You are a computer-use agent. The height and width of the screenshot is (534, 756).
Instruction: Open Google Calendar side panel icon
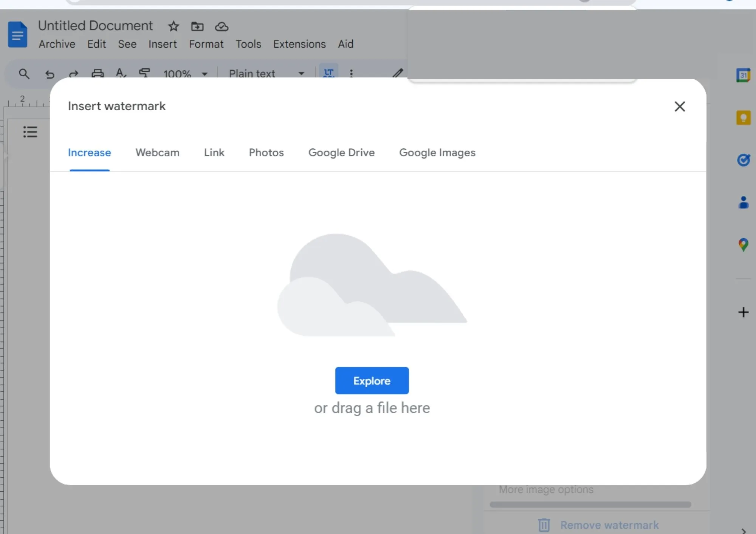[x=743, y=75]
